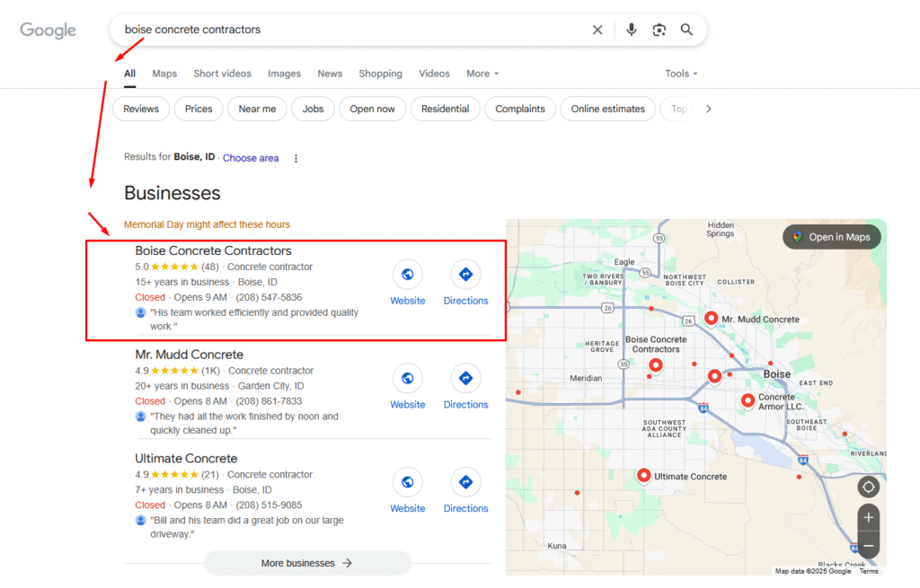Zoom in on the map

tap(869, 518)
